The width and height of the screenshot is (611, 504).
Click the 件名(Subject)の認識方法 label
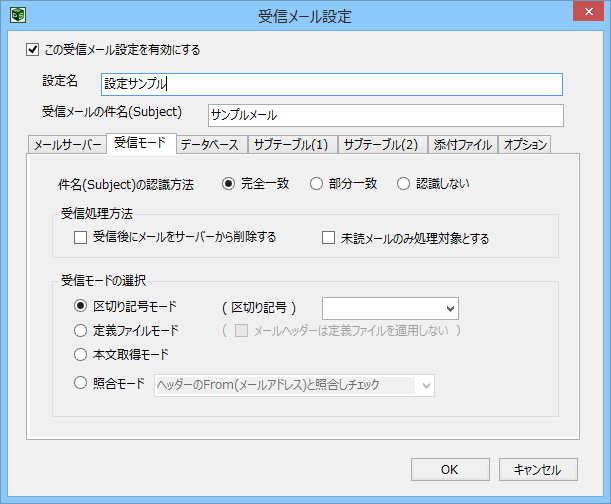pyautogui.click(x=126, y=184)
